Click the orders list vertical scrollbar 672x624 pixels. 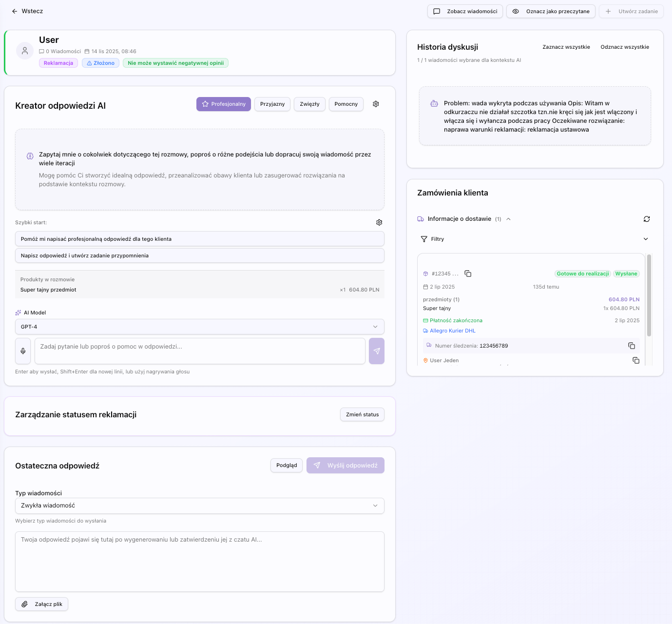click(649, 295)
